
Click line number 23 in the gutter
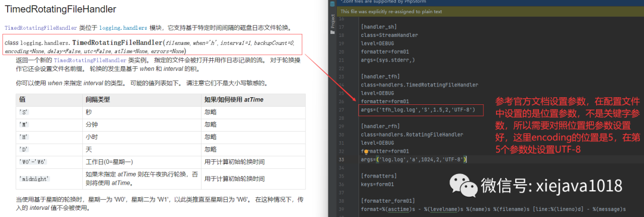click(x=342, y=76)
